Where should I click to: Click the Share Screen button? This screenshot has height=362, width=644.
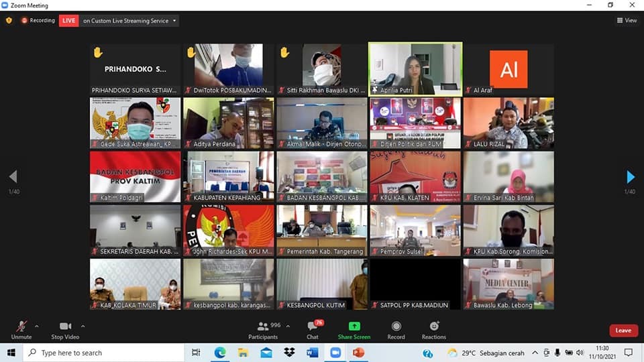point(354,328)
